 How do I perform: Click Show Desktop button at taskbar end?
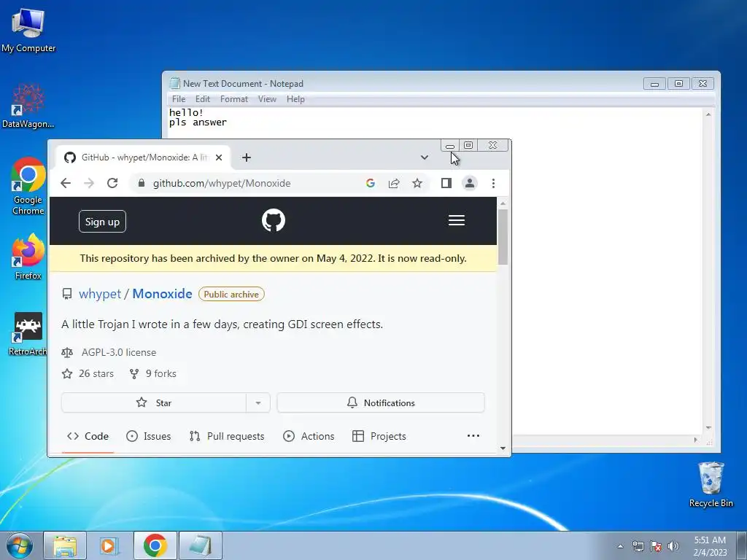pyautogui.click(x=742, y=545)
